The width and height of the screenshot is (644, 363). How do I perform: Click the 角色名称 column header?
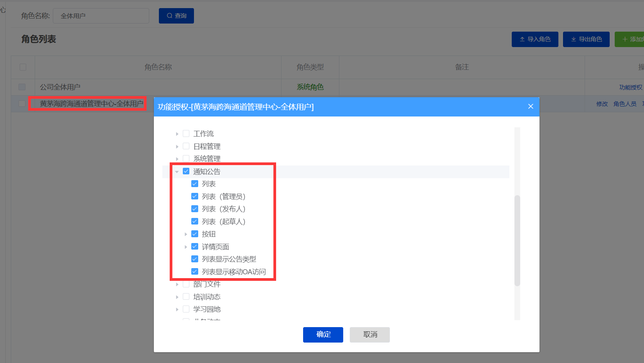pyautogui.click(x=158, y=67)
